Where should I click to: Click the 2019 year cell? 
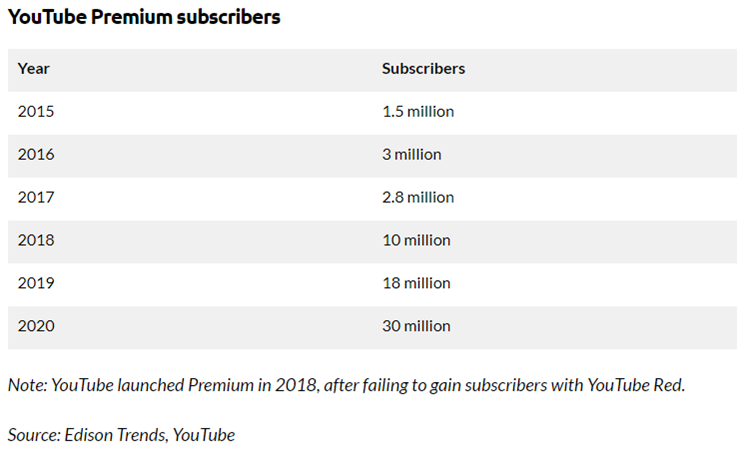(x=36, y=283)
